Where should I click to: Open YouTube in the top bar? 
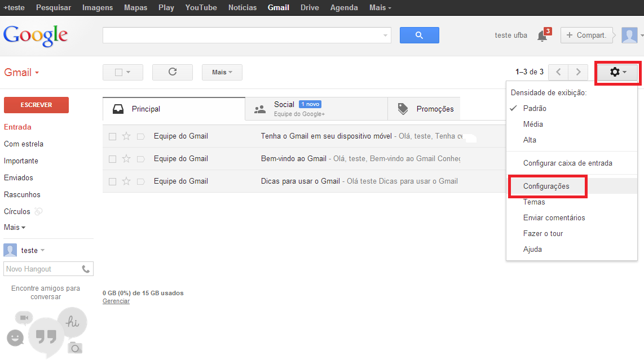[201, 7]
